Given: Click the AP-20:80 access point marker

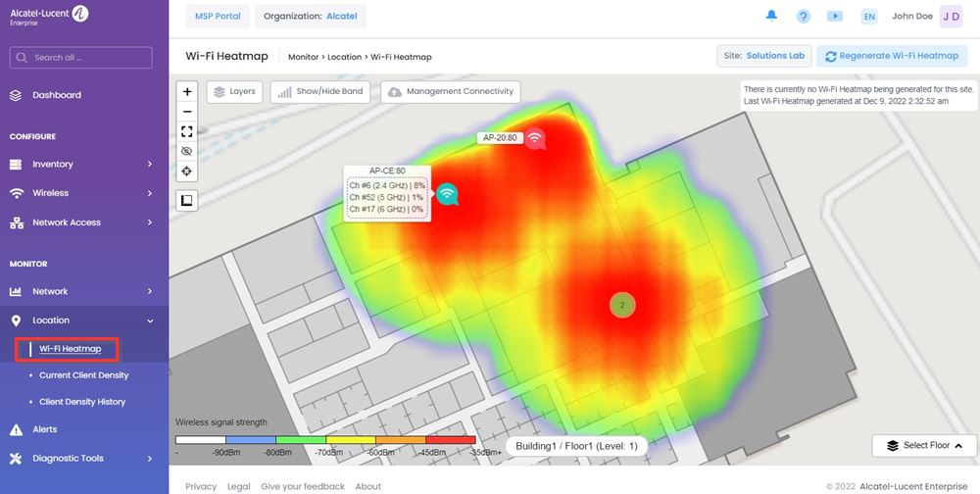Looking at the screenshot, I should [x=535, y=138].
